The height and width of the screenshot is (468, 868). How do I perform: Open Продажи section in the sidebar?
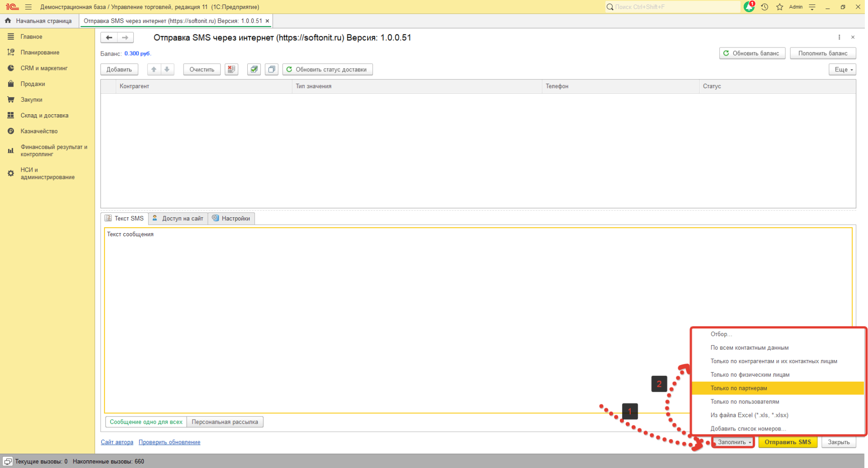[x=33, y=84]
